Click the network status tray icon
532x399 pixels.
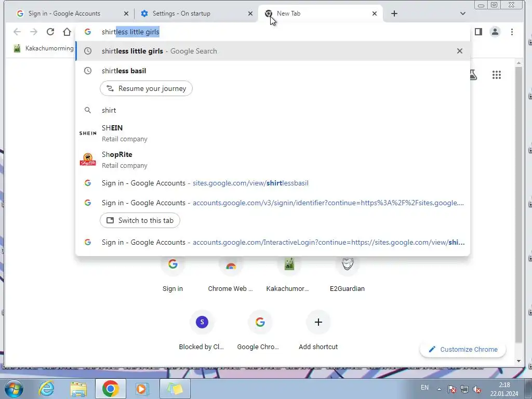pos(464,389)
